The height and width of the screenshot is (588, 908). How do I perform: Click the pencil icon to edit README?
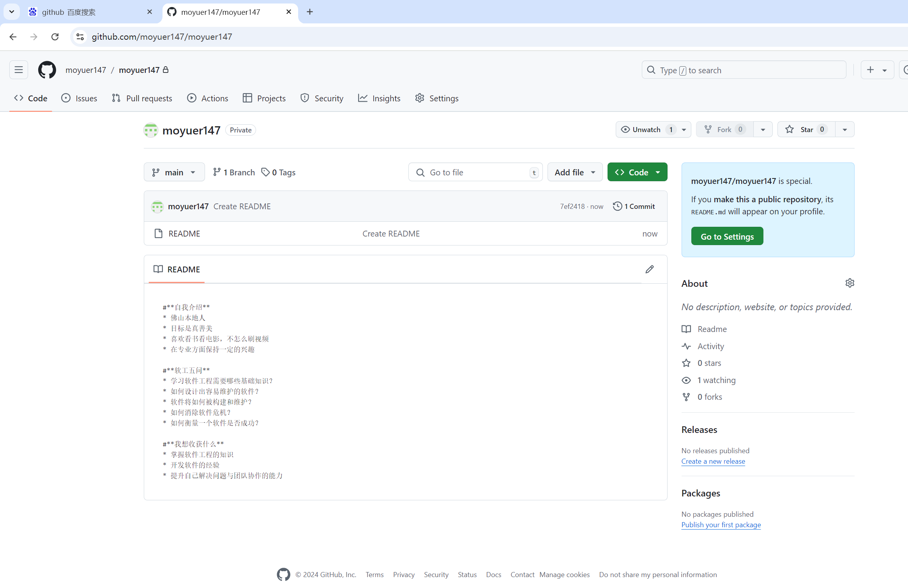click(x=649, y=269)
